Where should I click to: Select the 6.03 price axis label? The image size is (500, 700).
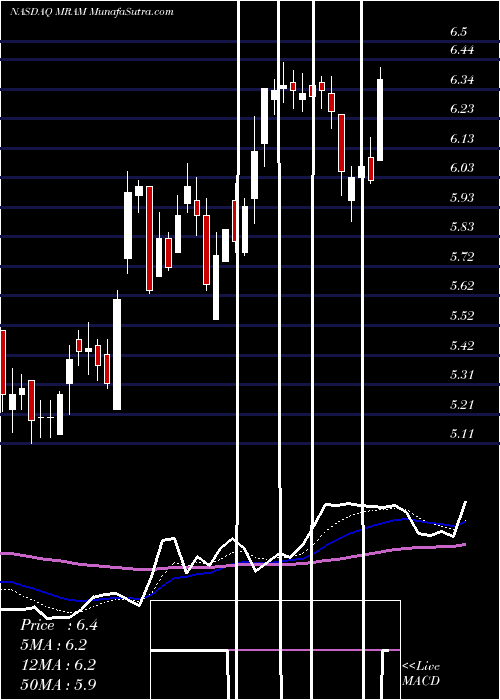[462, 168]
